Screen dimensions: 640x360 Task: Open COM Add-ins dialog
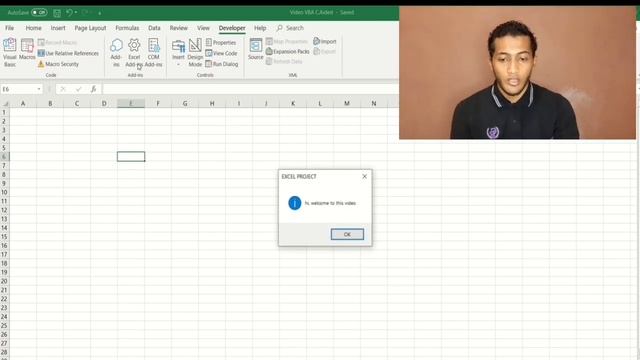click(x=153, y=52)
